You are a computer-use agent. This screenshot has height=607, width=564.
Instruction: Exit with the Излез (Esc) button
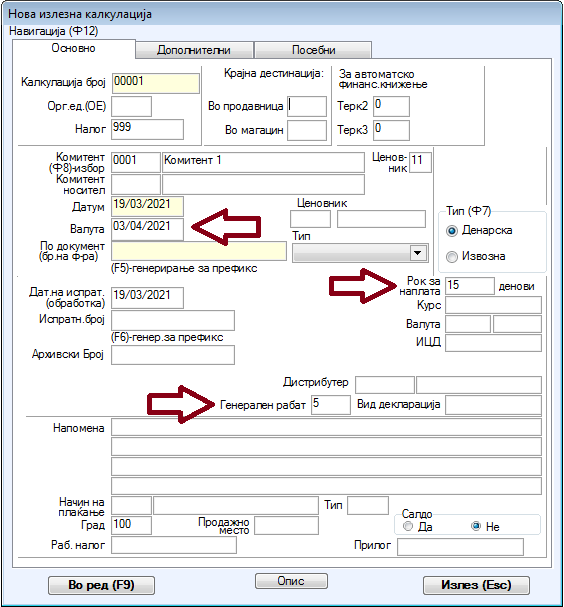[x=476, y=585]
